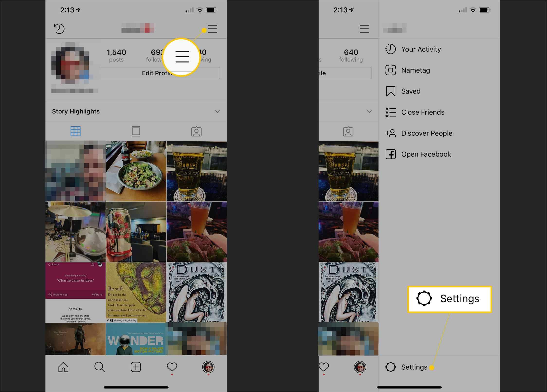Expand the Story Highlights section

click(x=218, y=111)
